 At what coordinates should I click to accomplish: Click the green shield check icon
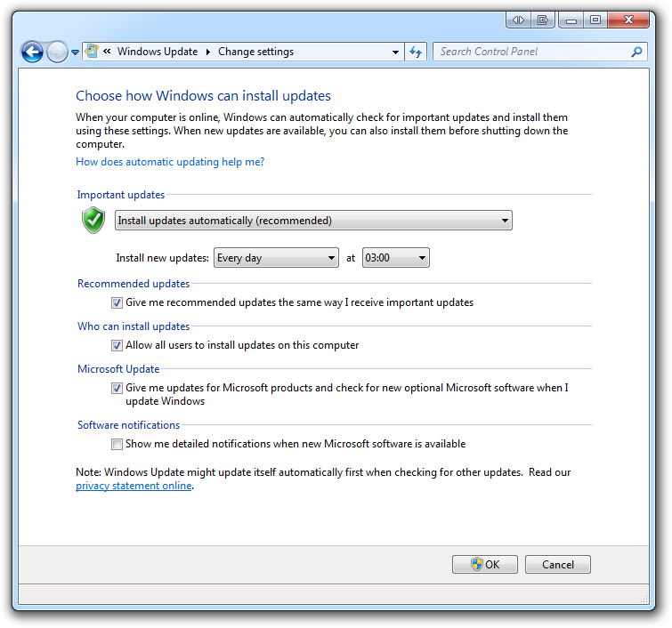93,221
